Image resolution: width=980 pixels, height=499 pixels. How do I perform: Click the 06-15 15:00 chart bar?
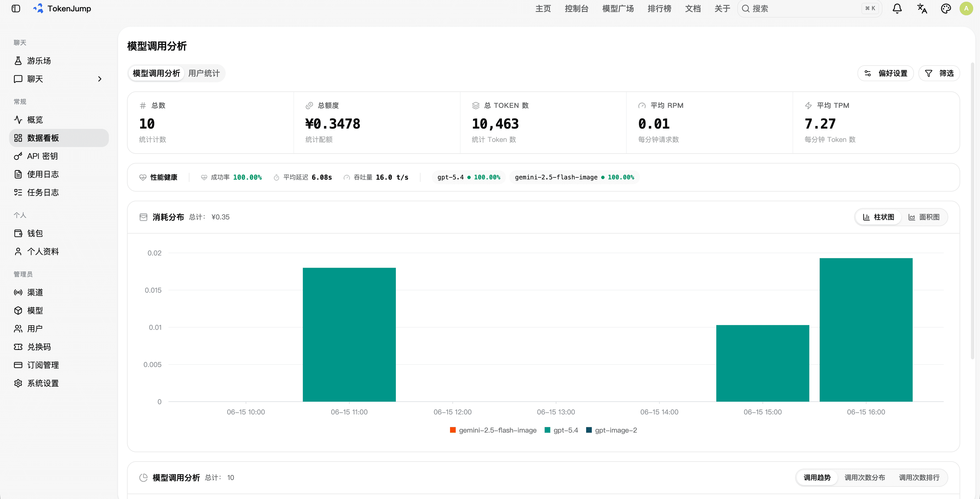[x=763, y=363]
